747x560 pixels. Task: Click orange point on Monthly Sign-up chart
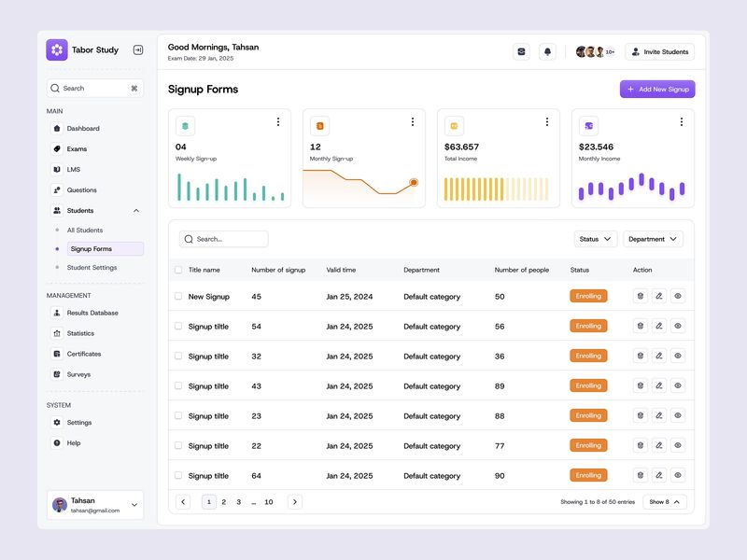pos(414,182)
